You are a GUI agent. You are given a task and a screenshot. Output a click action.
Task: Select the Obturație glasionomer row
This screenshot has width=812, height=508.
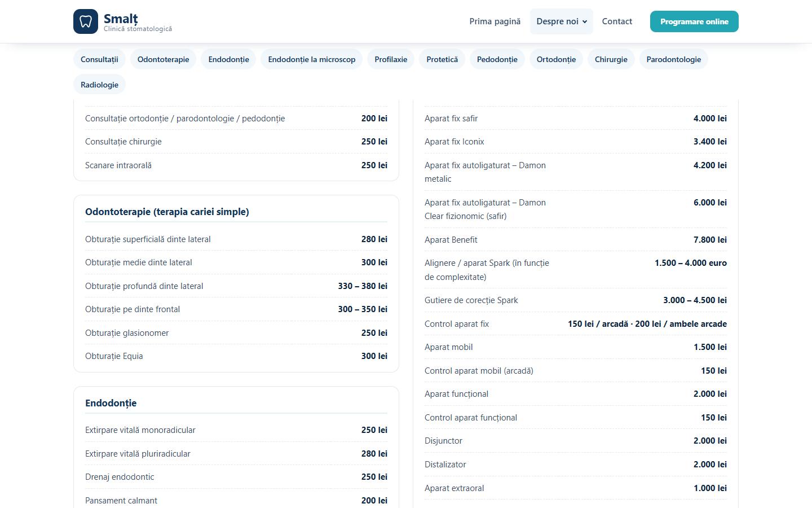[236, 333]
